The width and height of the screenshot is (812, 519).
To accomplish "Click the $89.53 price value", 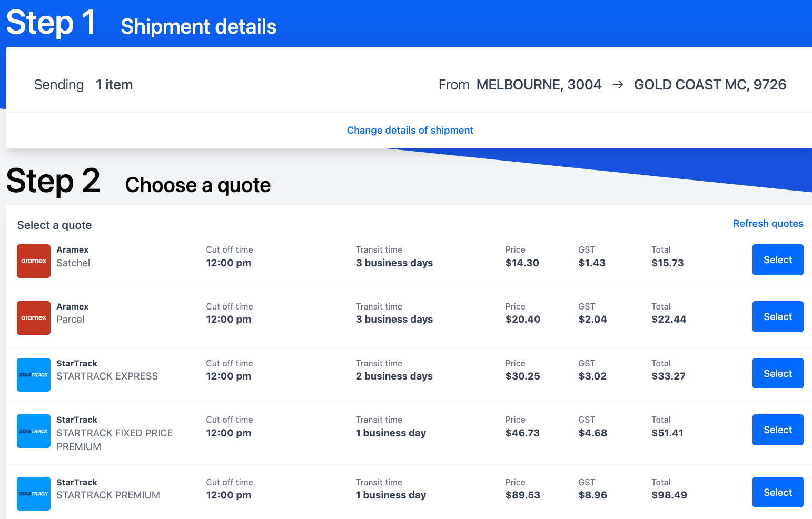I will (523, 495).
